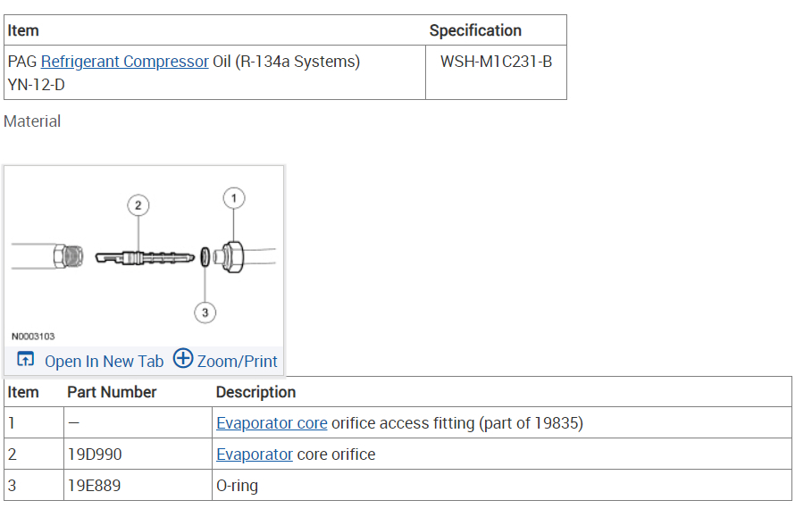Click the N0003103 image reference label
Screen dimensions: 812x517
(33, 337)
